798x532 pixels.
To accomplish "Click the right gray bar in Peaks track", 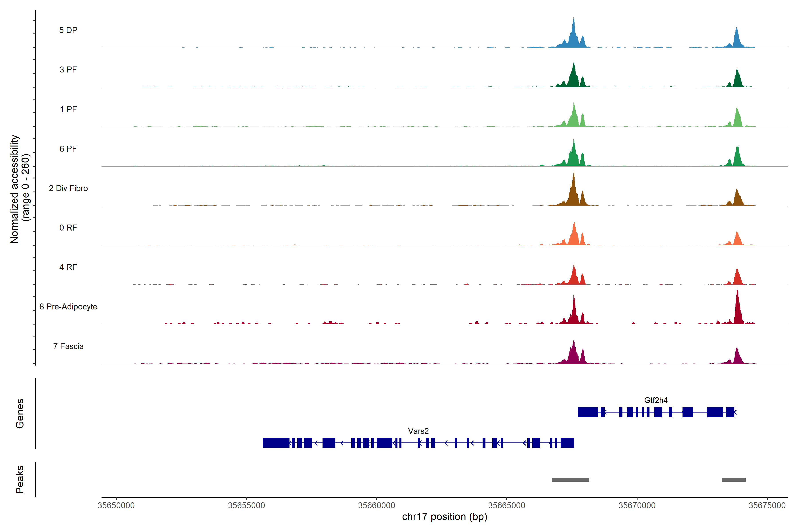I will [x=733, y=480].
